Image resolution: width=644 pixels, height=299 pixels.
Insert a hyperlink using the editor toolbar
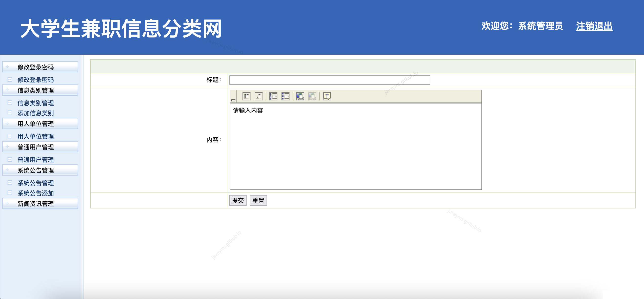(300, 96)
